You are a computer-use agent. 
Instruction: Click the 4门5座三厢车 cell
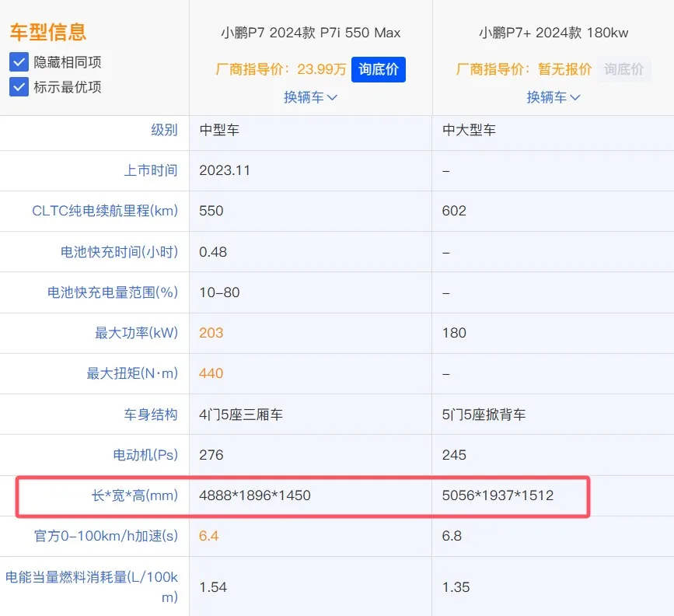(x=241, y=415)
